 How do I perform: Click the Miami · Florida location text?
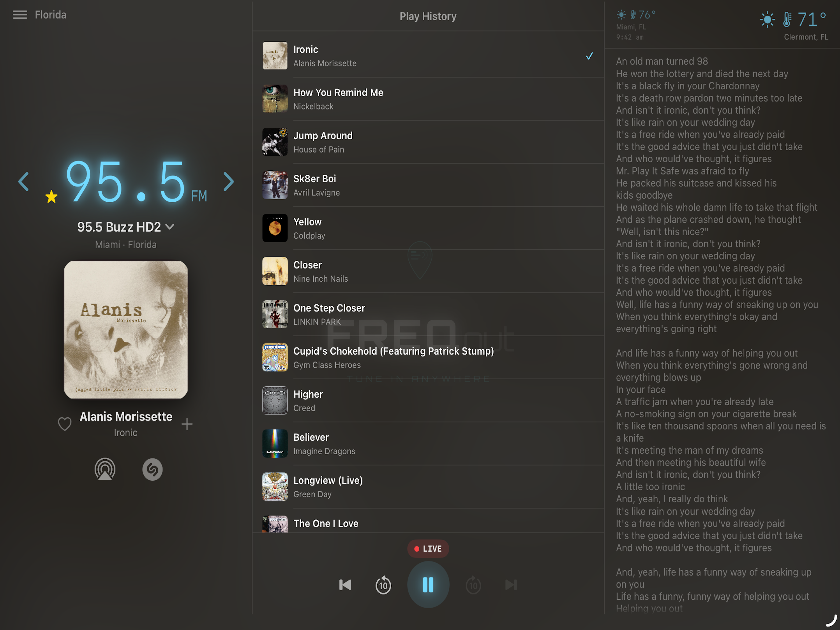point(126,244)
